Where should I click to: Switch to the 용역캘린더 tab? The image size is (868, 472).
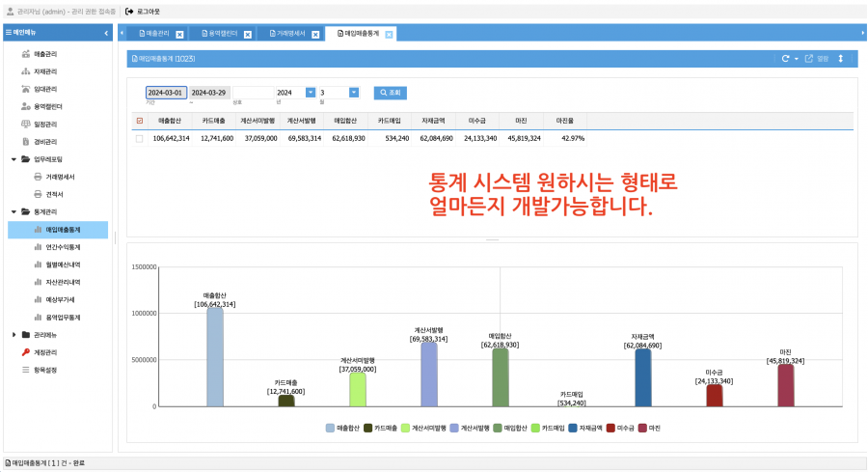point(220,34)
